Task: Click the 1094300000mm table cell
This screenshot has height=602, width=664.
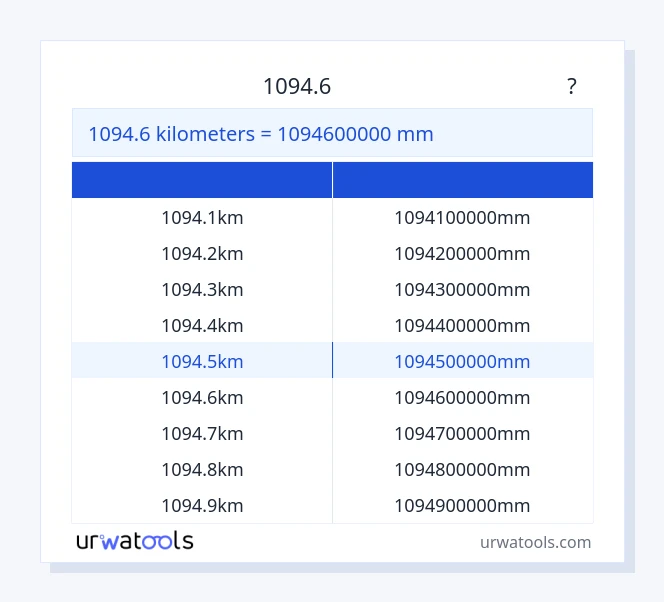Action: (462, 289)
